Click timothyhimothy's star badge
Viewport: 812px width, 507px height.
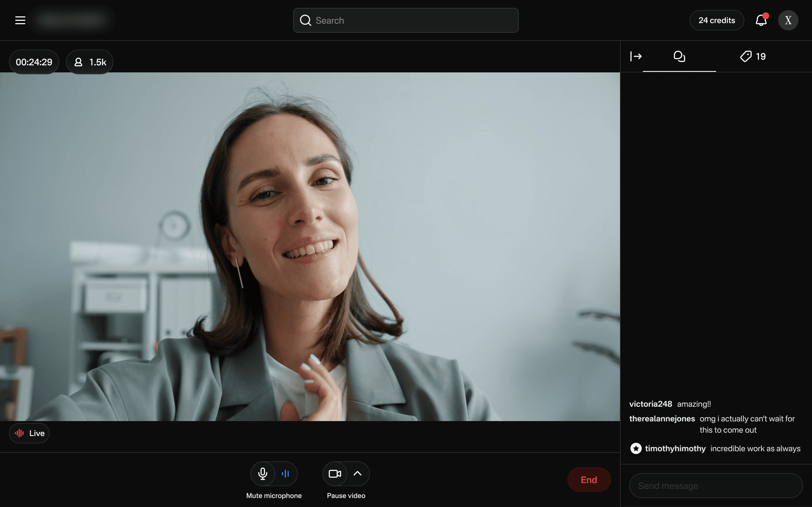pos(636,448)
